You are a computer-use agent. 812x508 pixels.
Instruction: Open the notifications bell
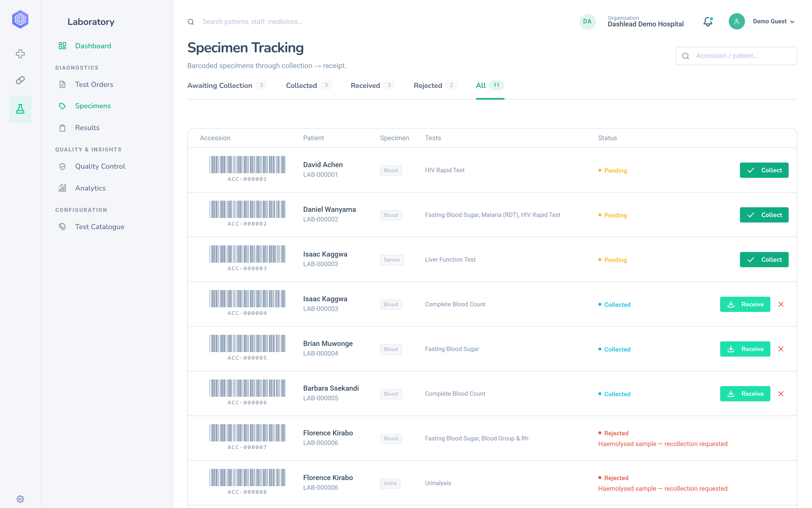click(708, 22)
